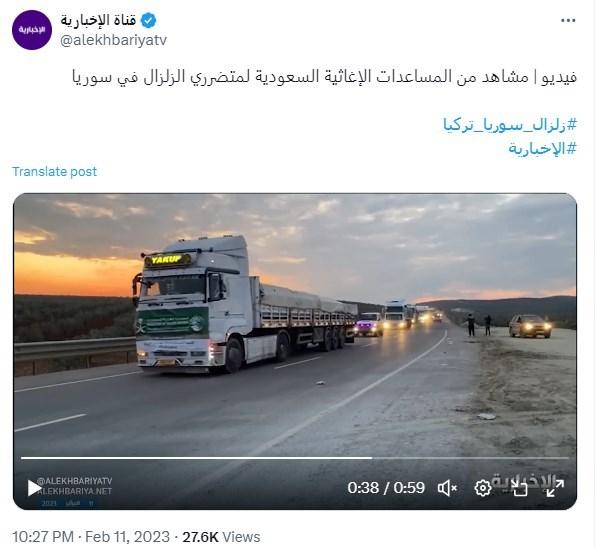Click the truck convoy video frame
596x549 pixels.
click(x=295, y=323)
